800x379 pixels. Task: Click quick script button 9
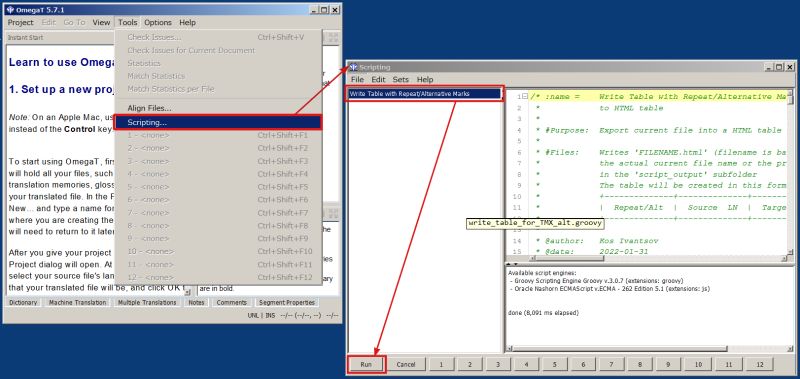[669, 365]
